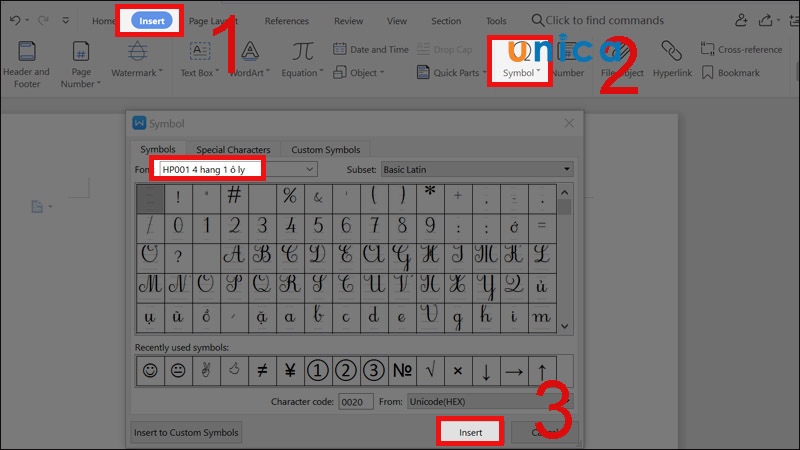
Task: Pick the down arrow recent symbol
Action: click(486, 370)
